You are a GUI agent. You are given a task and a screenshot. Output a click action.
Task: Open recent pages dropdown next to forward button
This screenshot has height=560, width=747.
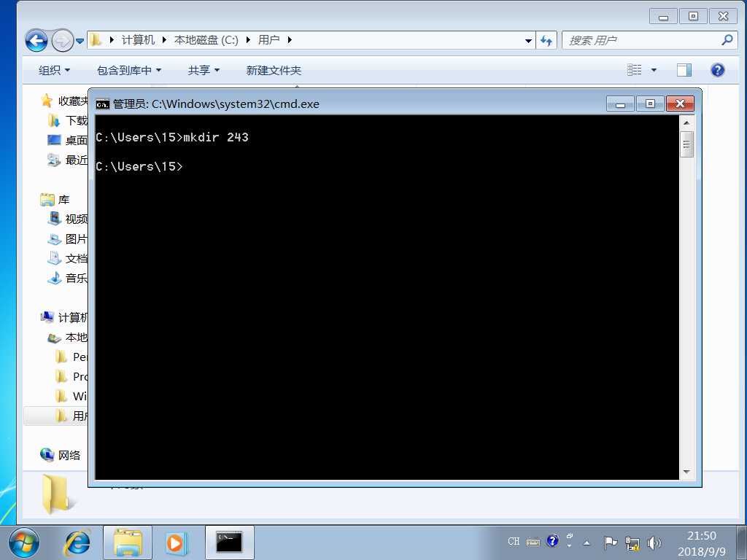[80, 41]
